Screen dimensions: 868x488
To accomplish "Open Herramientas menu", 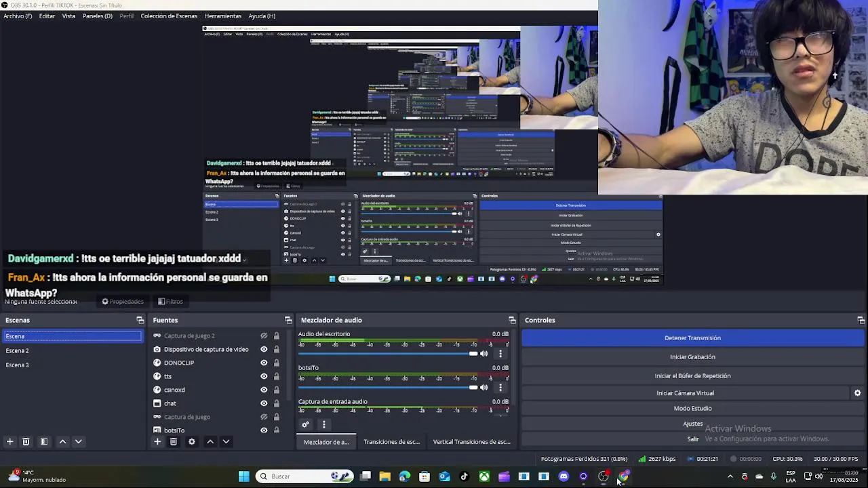I will [x=222, y=16].
